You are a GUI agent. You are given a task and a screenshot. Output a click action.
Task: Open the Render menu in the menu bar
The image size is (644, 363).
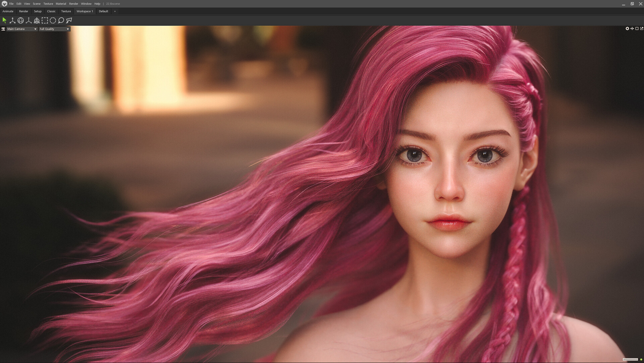pyautogui.click(x=73, y=4)
